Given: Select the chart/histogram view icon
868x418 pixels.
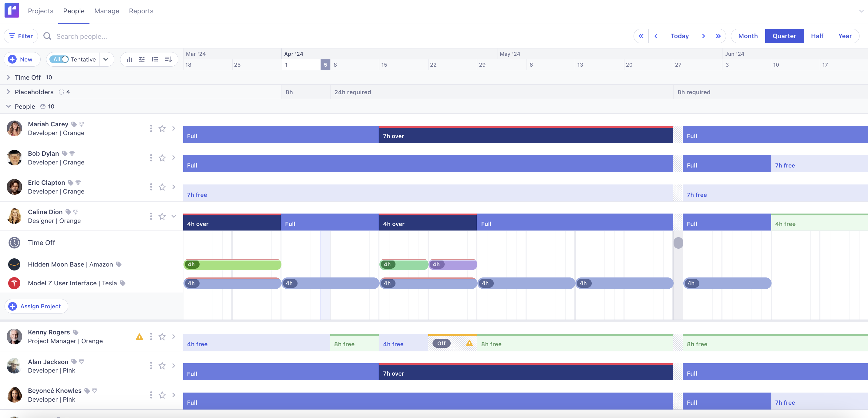Looking at the screenshot, I should (130, 59).
